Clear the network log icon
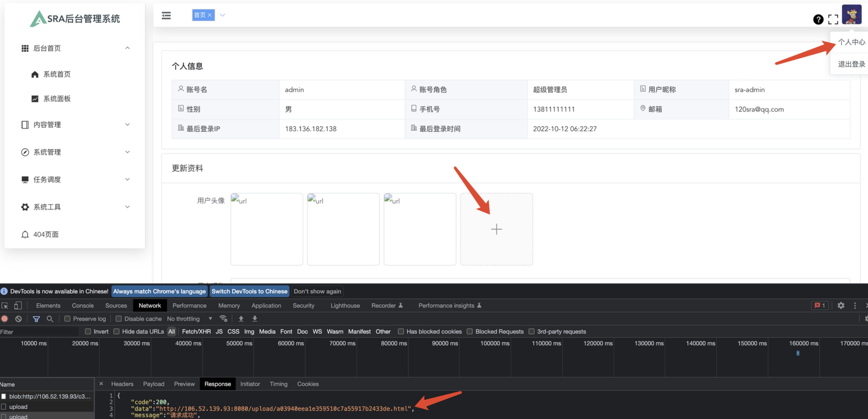The width and height of the screenshot is (868, 419). pos(19,319)
